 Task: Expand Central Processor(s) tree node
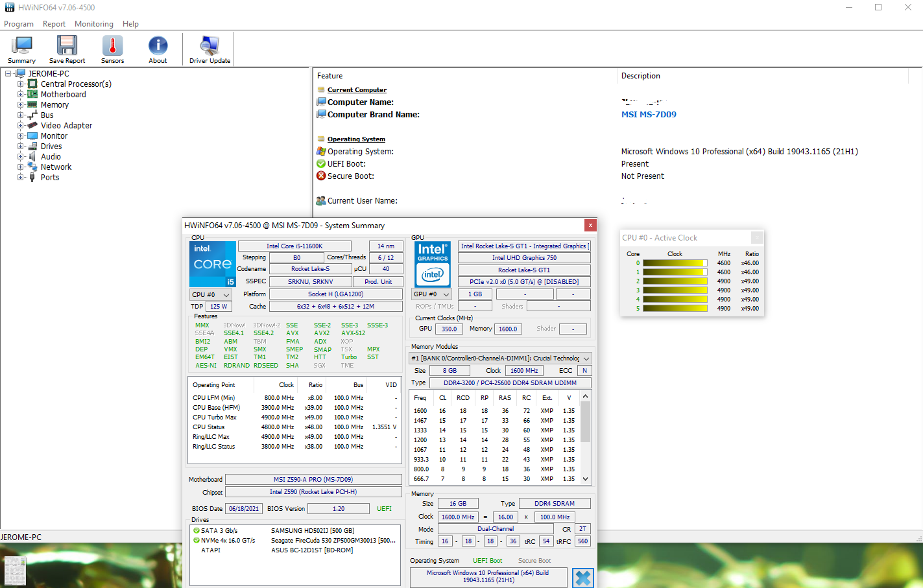coord(20,84)
